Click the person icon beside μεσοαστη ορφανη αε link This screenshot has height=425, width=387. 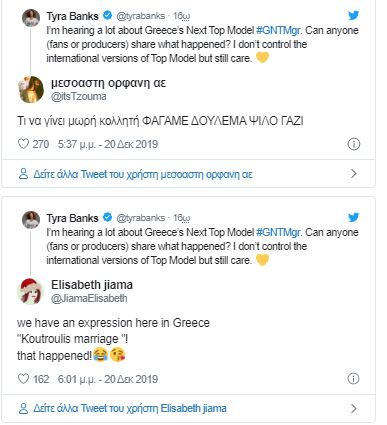23,174
